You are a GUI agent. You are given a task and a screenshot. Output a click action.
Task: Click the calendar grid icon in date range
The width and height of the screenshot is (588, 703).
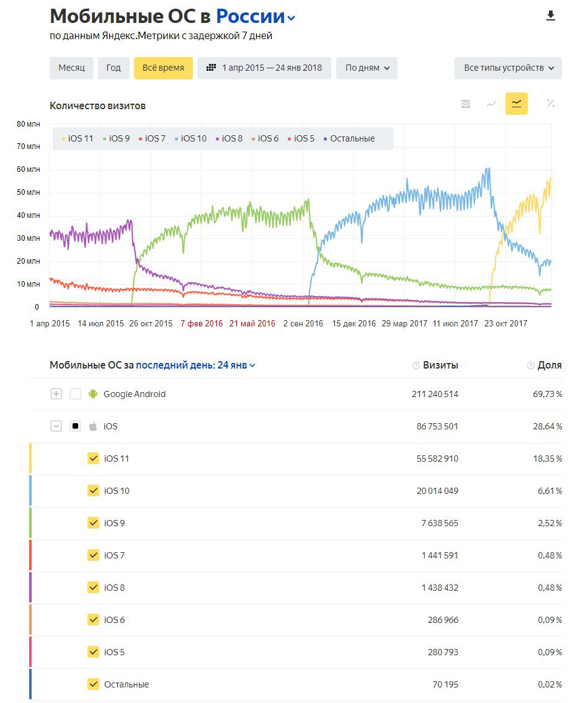(211, 68)
